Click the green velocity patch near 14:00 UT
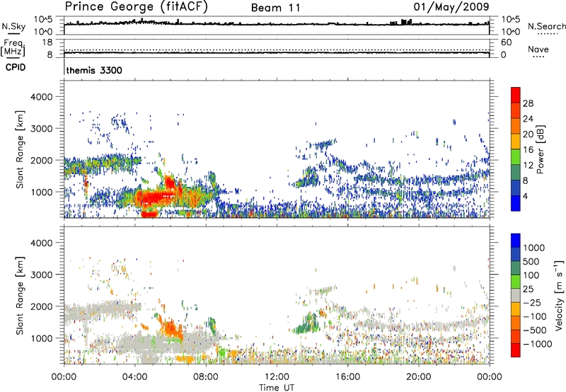 click(307, 324)
